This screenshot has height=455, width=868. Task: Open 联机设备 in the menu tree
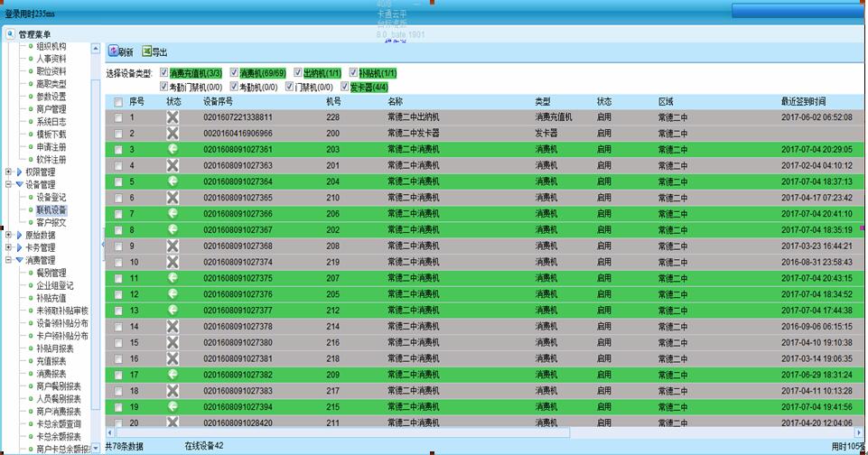coord(51,209)
